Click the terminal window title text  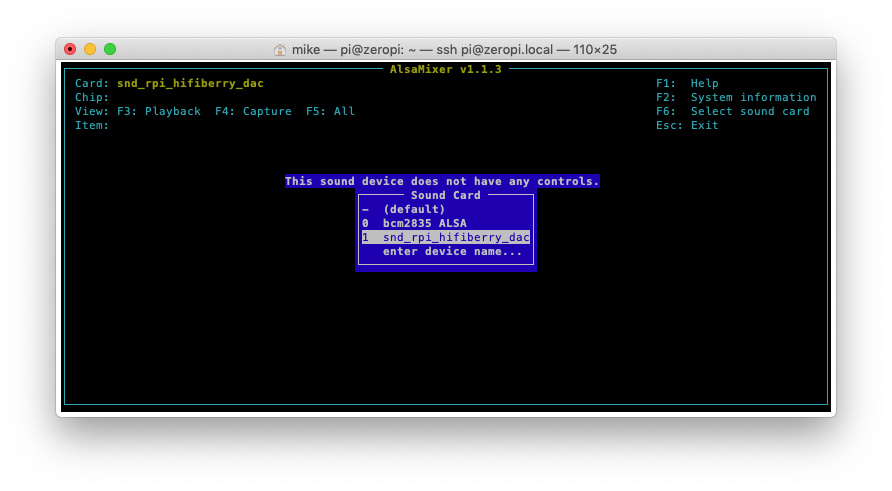[x=454, y=49]
